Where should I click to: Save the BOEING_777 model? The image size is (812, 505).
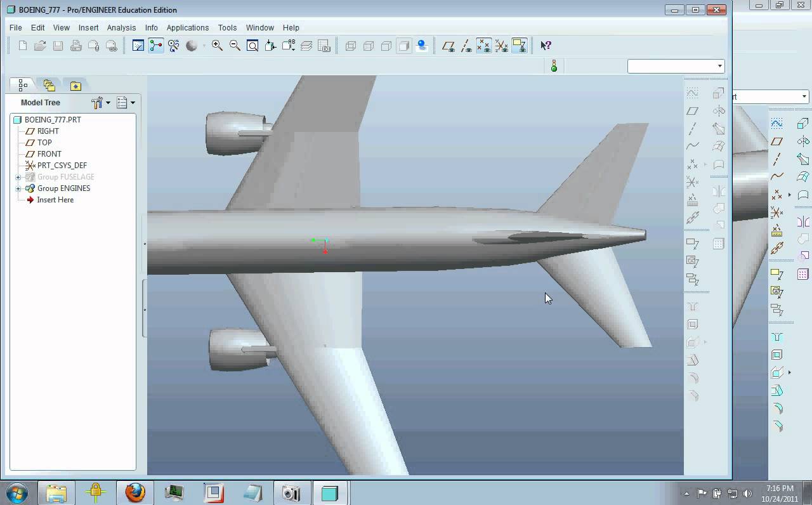coord(58,45)
